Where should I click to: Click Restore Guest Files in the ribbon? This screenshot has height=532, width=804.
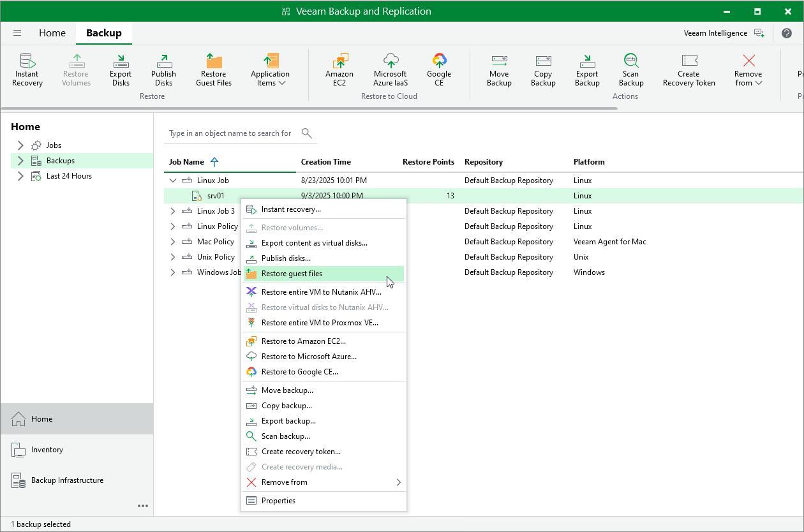(x=214, y=70)
